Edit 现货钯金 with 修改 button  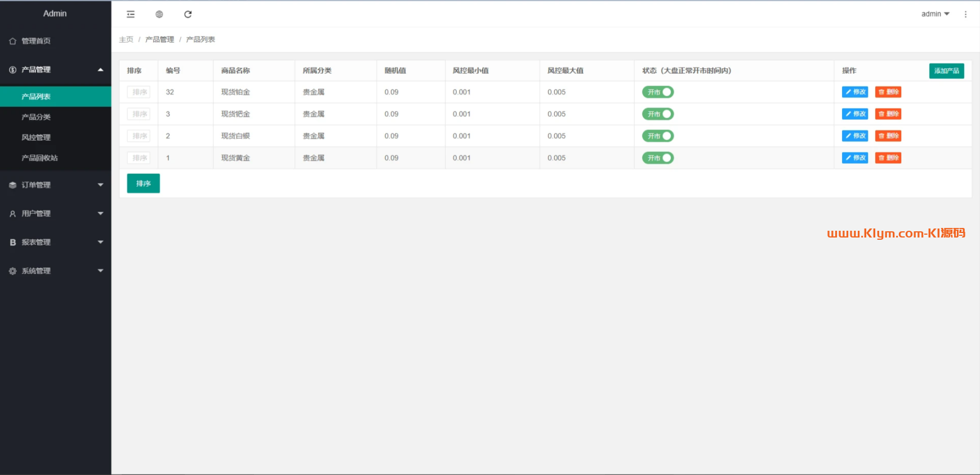coord(855,114)
